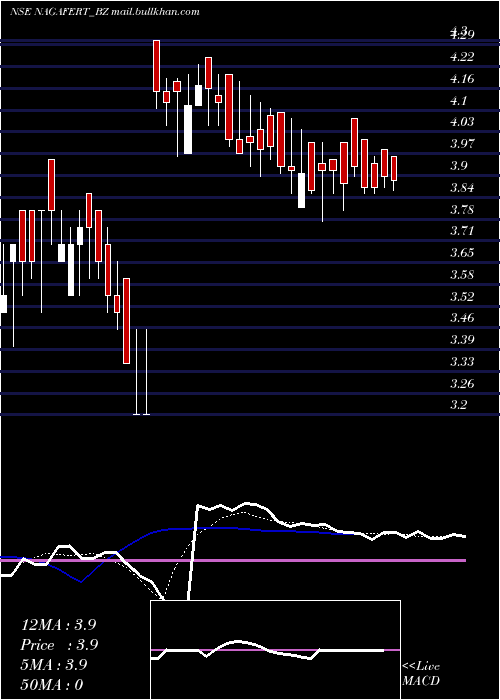Click the 3.52 price axis label
The height and width of the screenshot is (700, 500).
pos(462,297)
